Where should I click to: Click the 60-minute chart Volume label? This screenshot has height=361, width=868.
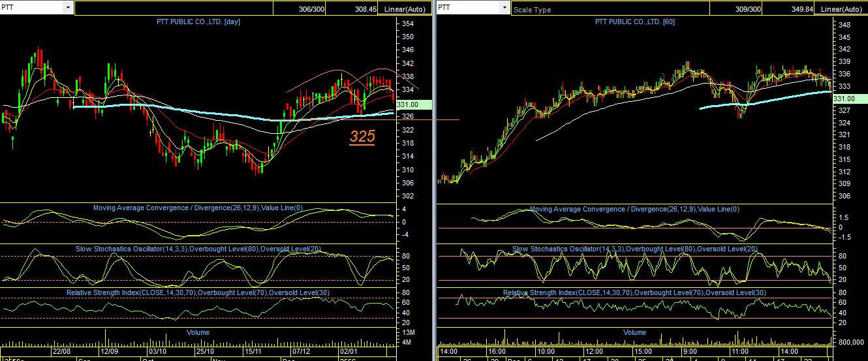pyautogui.click(x=634, y=332)
